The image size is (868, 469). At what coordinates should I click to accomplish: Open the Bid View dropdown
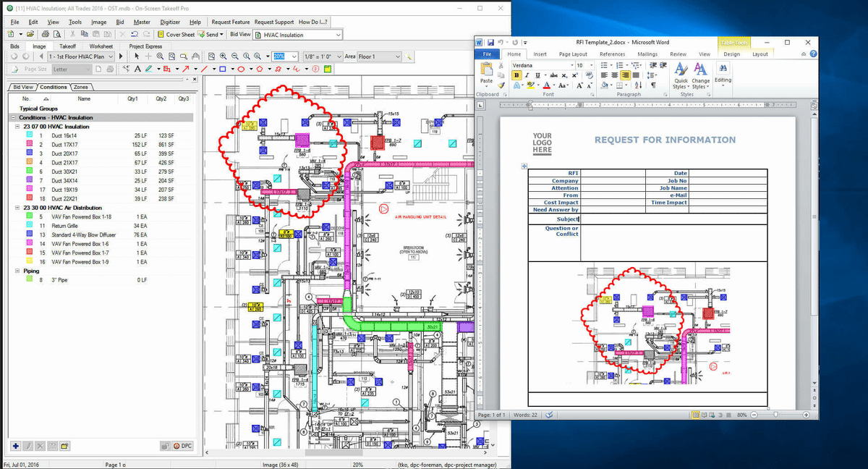(x=338, y=34)
